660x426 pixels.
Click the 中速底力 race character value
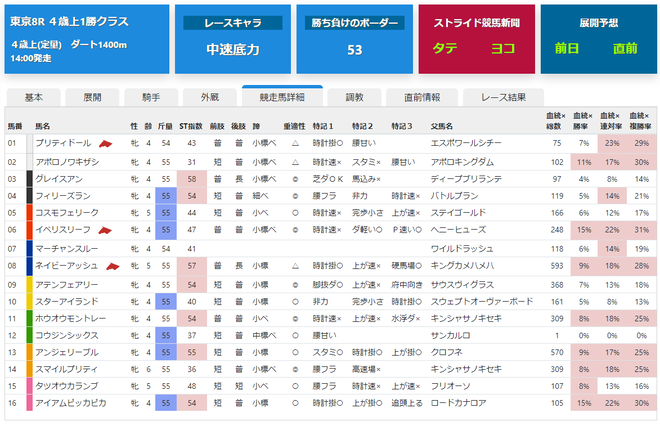tap(233, 50)
